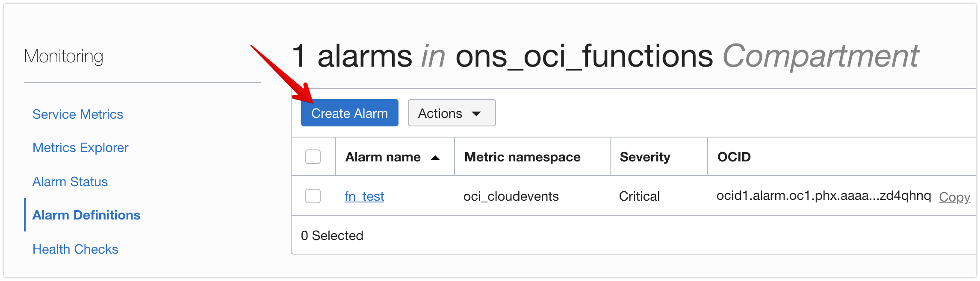Open the Metrics Explorer
This screenshot has width=980, height=281.
pos(80,147)
